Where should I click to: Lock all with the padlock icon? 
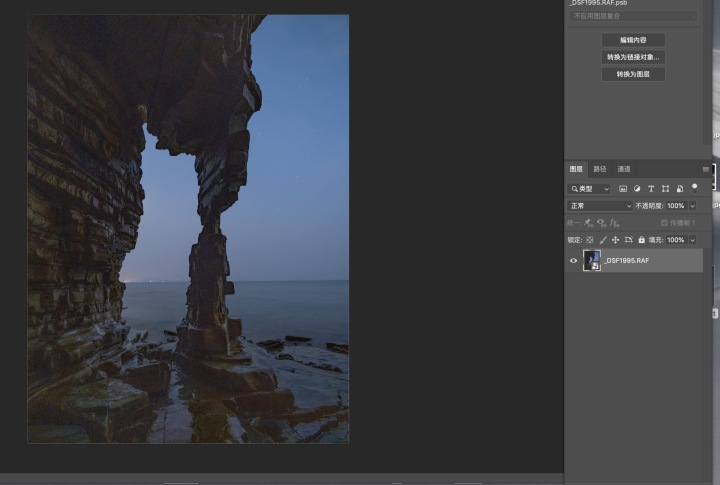pyautogui.click(x=641, y=240)
